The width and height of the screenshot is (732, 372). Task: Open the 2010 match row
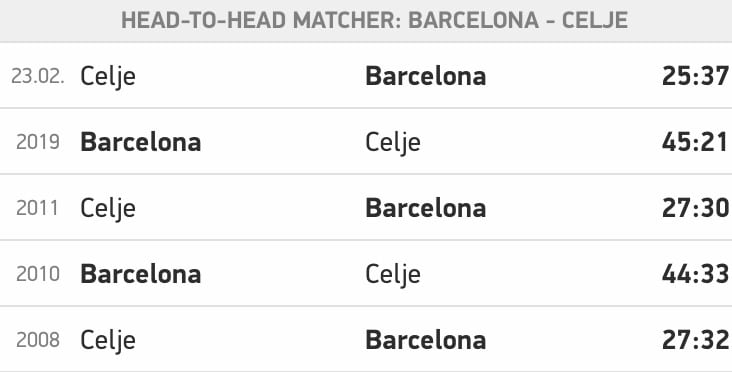366,274
